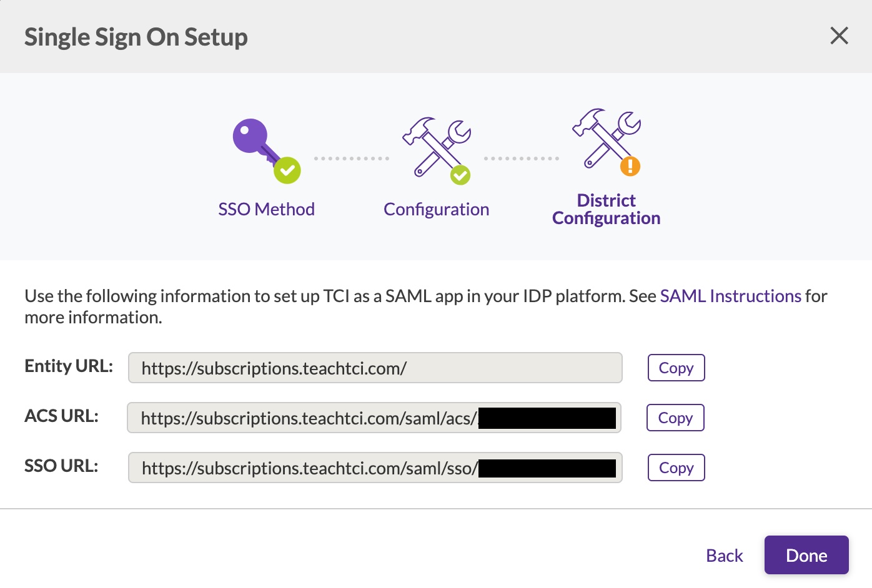Viewport: 872px width, 588px height.
Task: Copy the SSO URL
Action: 675,467
